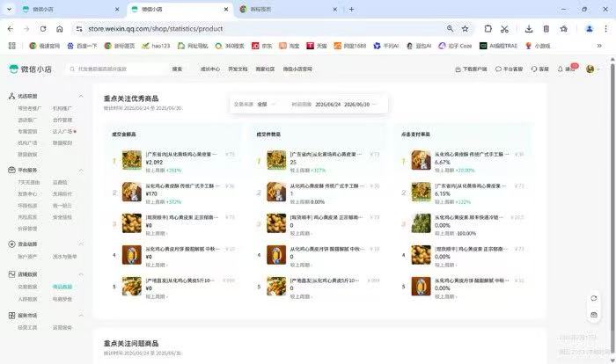Open 平台客服 chat bubble icon
The width and height of the screenshot is (616, 364).
pos(498,69)
